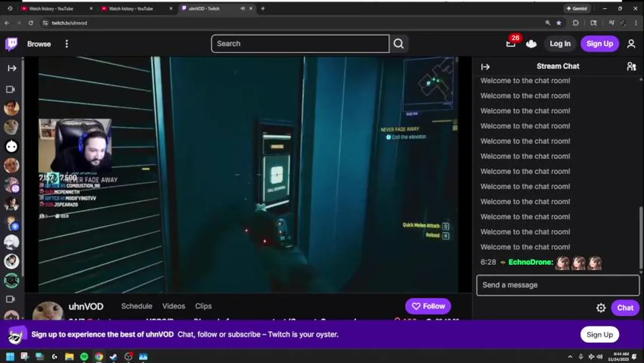Click the Browse link
644x363 pixels.
pyautogui.click(x=39, y=44)
